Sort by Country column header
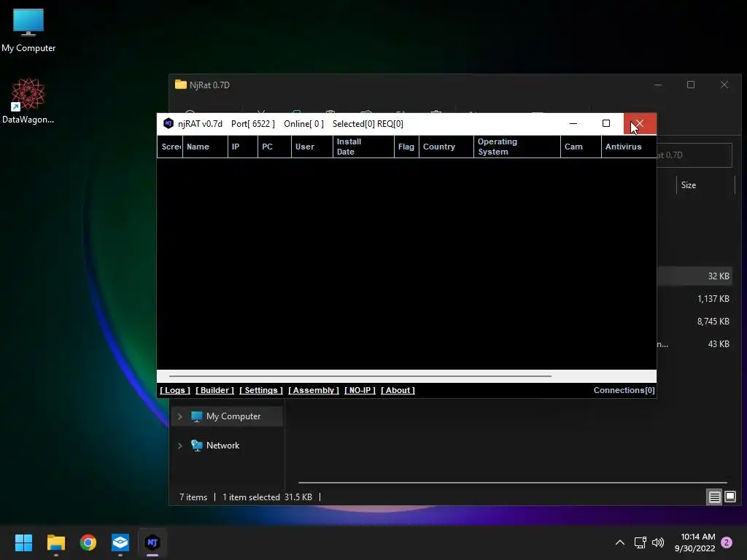 click(x=446, y=147)
